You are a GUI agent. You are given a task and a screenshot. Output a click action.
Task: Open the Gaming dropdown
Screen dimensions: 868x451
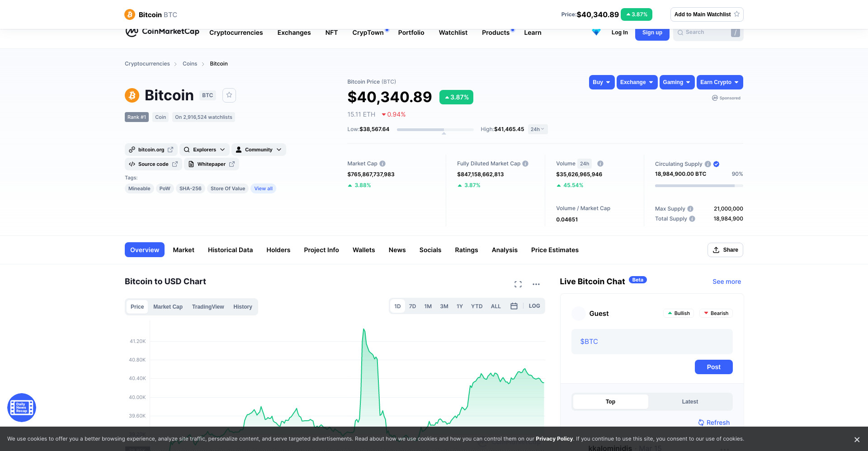click(677, 82)
